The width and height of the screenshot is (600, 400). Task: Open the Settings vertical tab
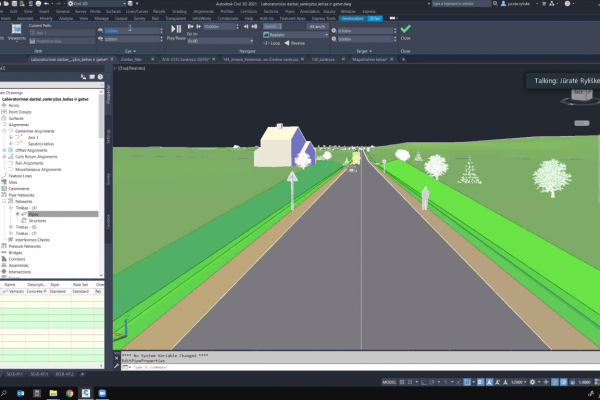[x=108, y=137]
